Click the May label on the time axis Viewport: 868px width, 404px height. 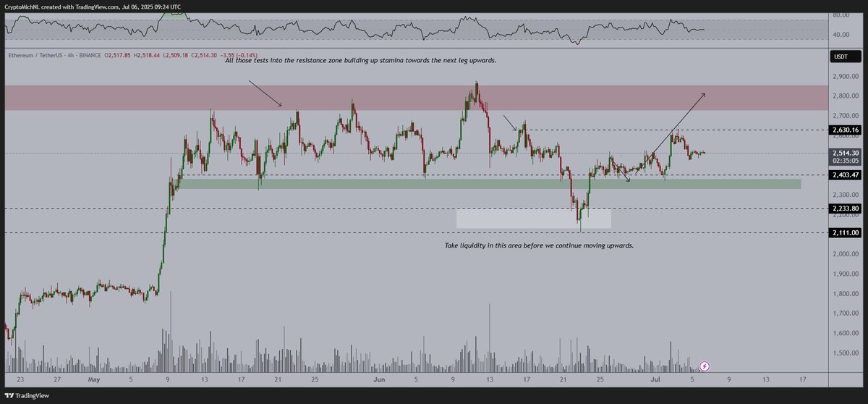point(92,378)
